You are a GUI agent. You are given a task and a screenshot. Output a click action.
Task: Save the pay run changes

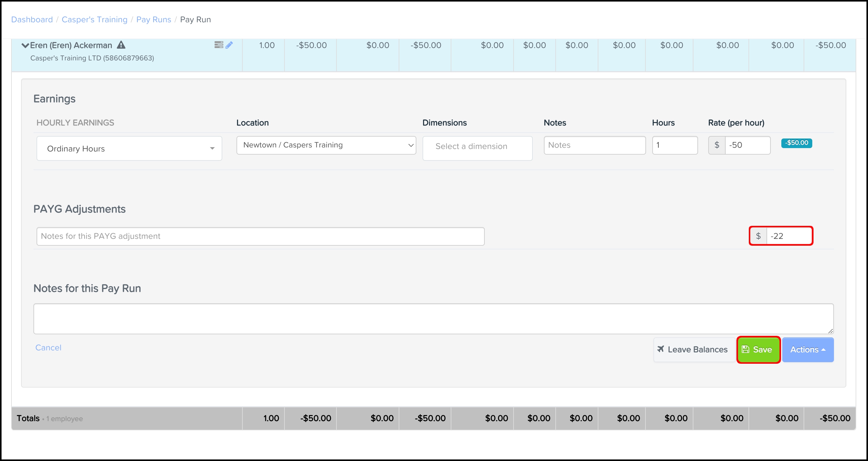(758, 350)
